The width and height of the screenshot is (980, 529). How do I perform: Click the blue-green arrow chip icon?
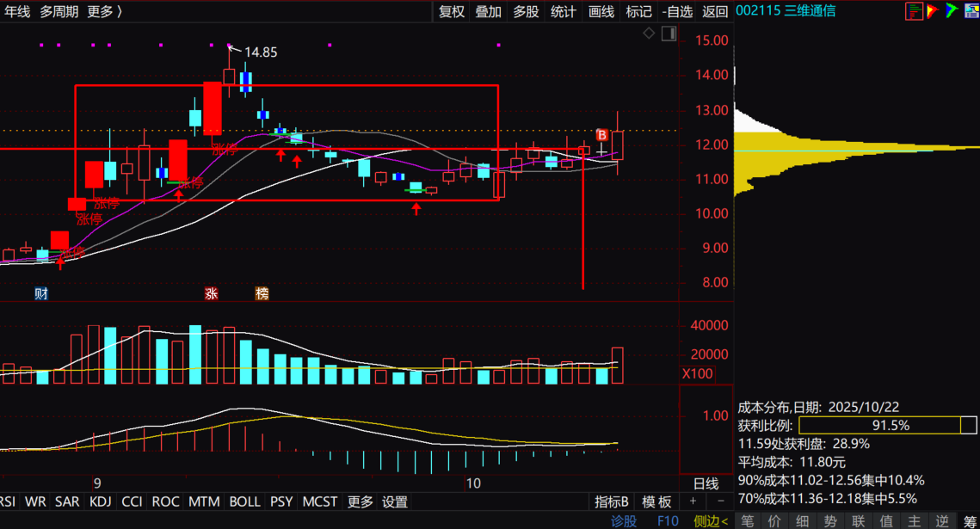[x=952, y=10]
